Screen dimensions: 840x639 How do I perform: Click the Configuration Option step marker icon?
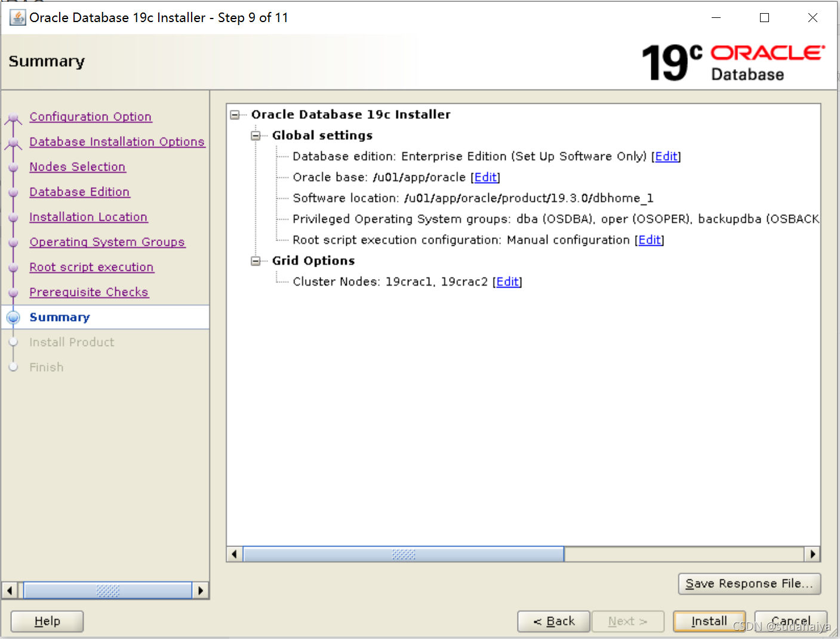coord(13,118)
